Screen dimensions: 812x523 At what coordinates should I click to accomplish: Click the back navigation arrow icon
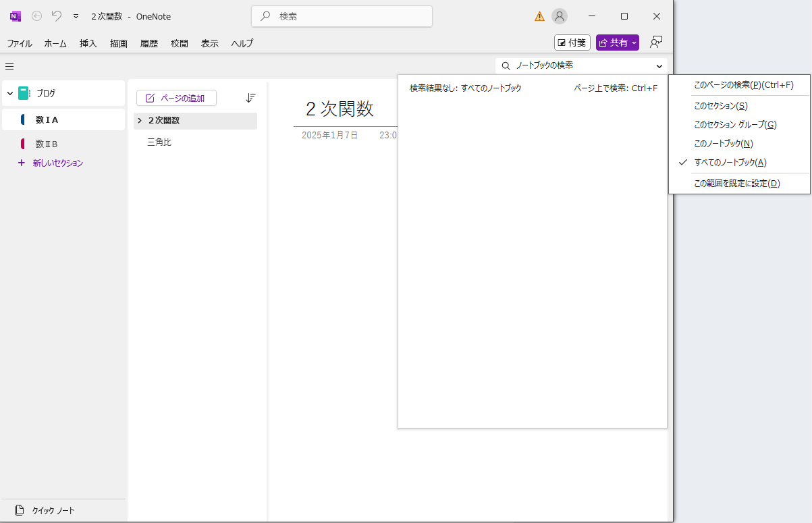36,16
